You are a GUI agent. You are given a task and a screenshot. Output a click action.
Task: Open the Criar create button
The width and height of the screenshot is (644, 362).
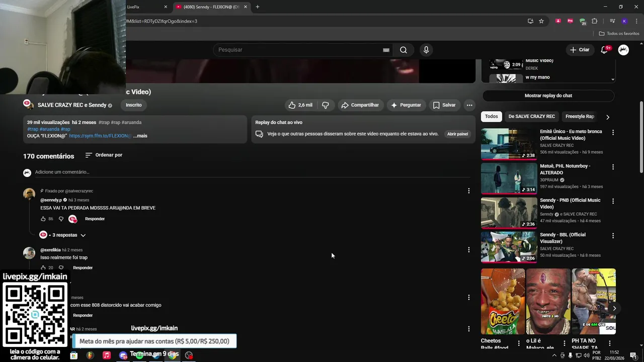tap(580, 50)
